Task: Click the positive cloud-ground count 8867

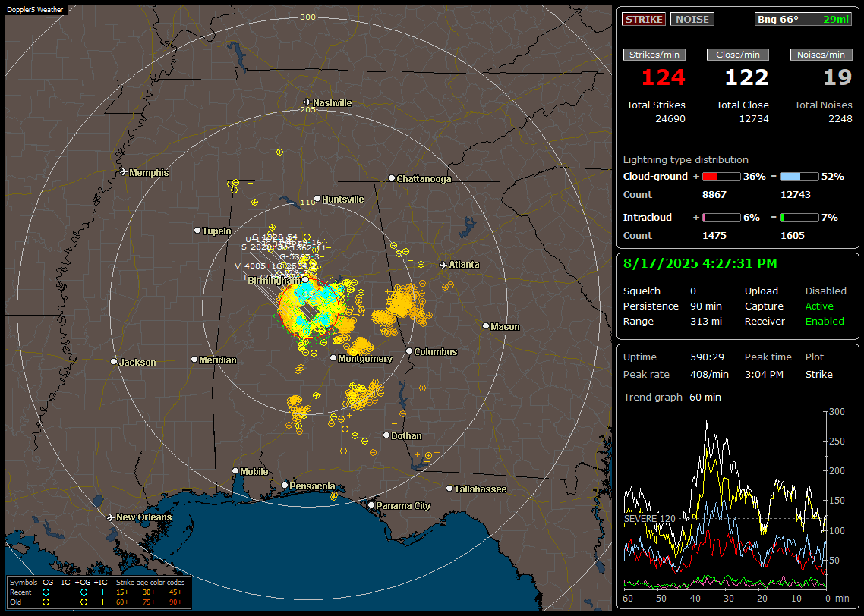Action: pyautogui.click(x=714, y=195)
